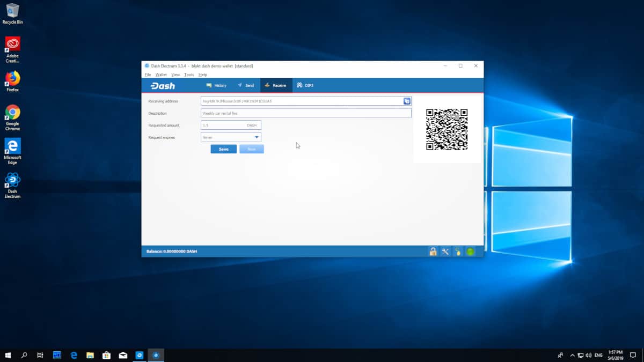Minimize the Dash Electrum window
The height and width of the screenshot is (362, 644).
[445, 65]
